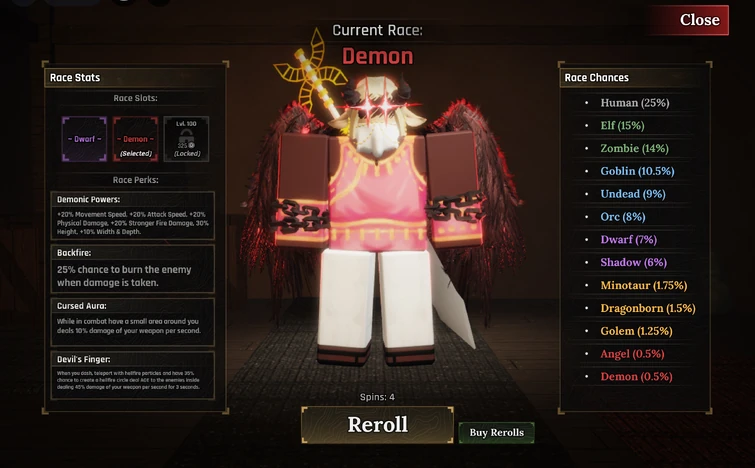Click Dragonborn (1.5%) race entry

(x=648, y=308)
